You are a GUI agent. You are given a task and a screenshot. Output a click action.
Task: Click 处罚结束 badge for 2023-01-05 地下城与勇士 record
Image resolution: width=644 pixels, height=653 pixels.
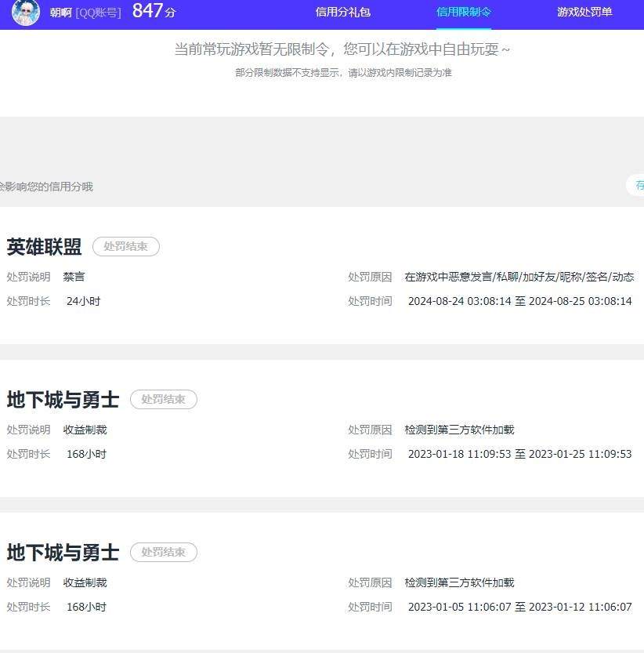(164, 552)
